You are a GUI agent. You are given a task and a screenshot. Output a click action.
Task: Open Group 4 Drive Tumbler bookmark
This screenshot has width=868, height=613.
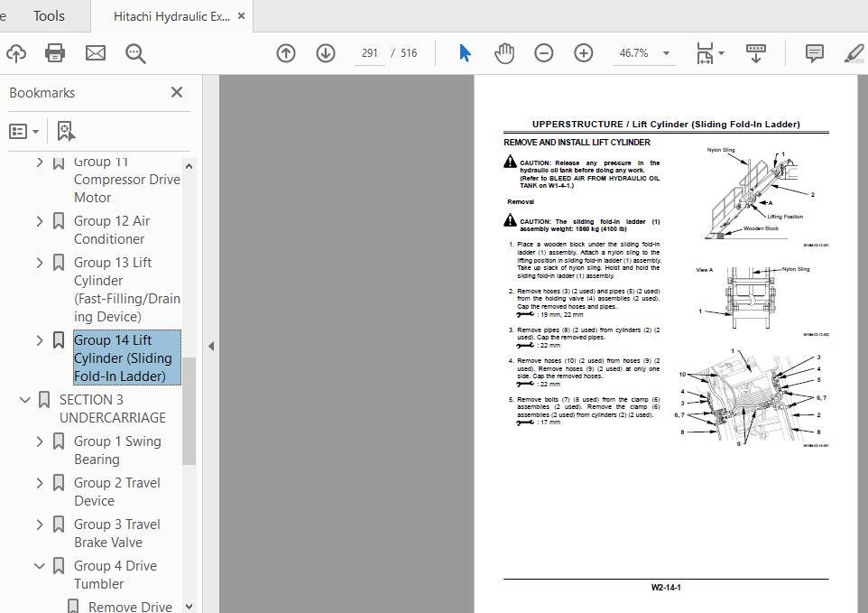(x=115, y=575)
